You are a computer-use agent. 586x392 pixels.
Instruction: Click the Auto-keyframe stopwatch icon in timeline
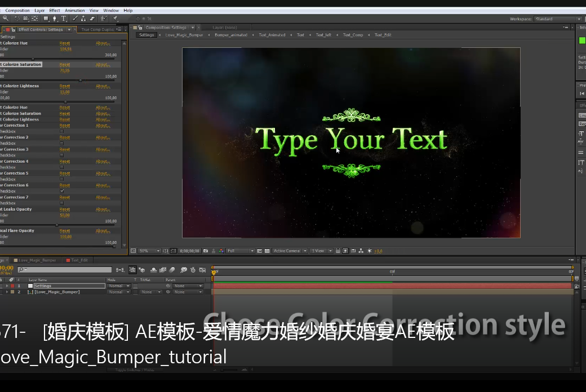point(193,270)
